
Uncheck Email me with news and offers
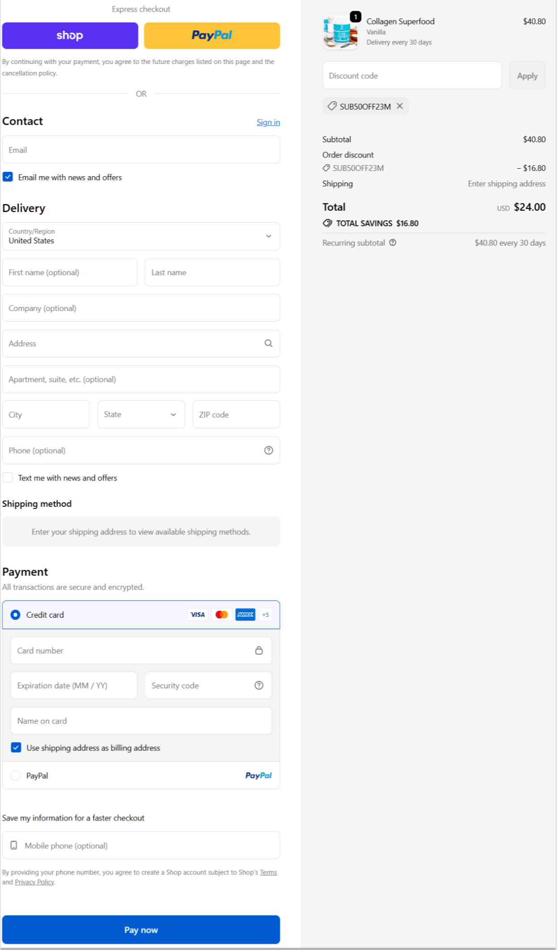(x=8, y=177)
